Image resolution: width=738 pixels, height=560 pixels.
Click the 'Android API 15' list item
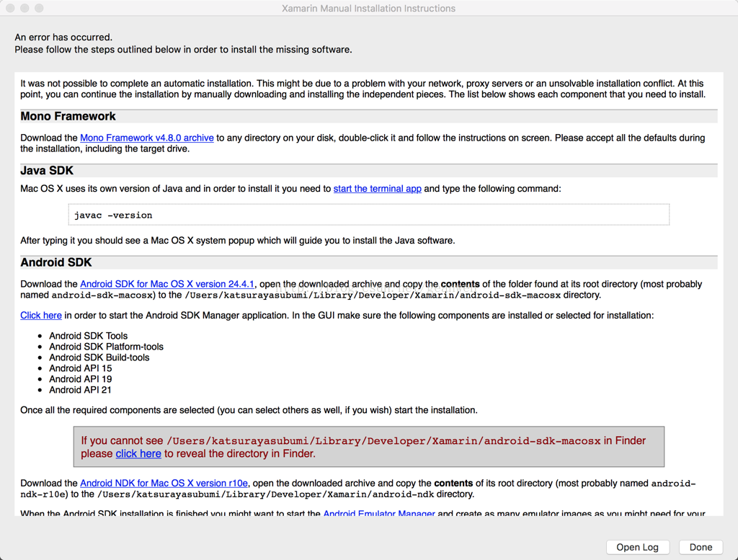click(x=81, y=368)
